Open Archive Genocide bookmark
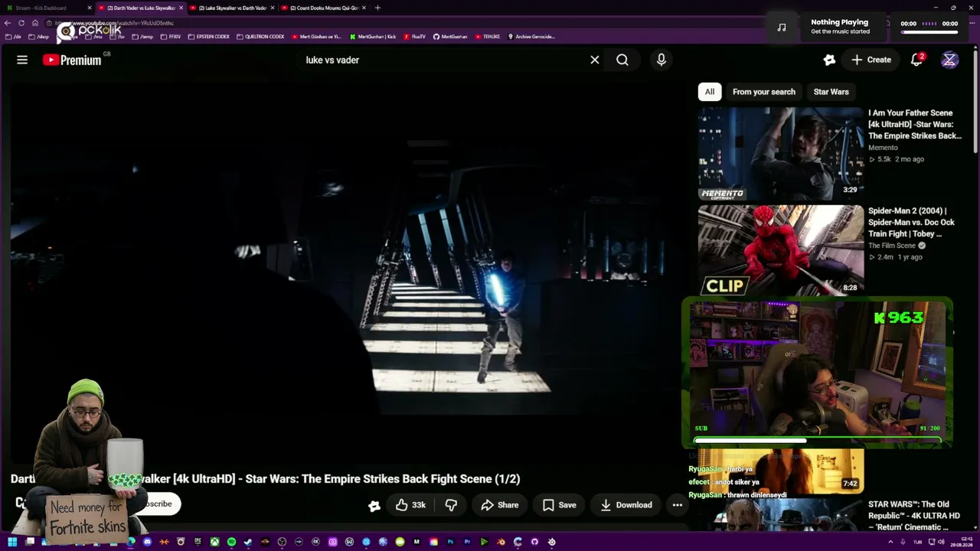 click(531, 37)
